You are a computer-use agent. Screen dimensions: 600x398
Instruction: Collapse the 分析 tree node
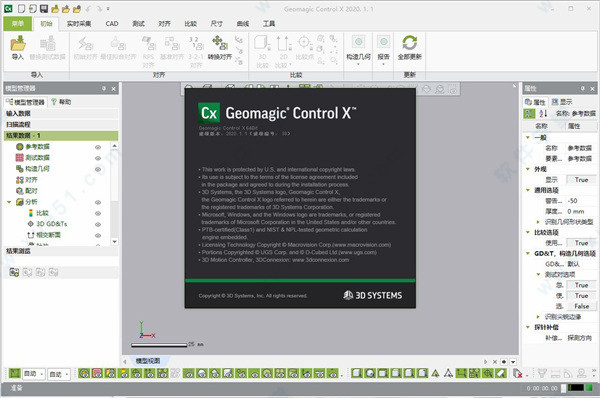[9, 202]
